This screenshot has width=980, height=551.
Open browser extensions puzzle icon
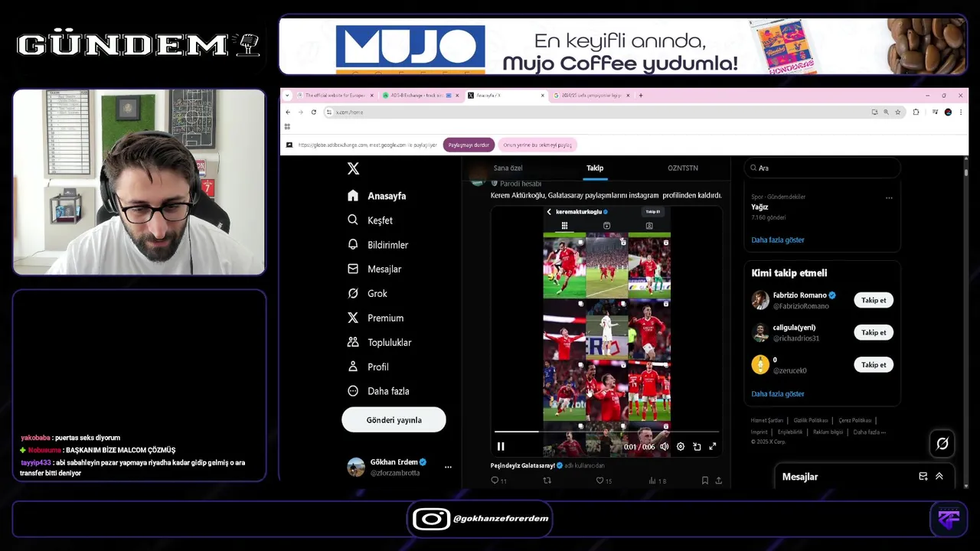pyautogui.click(x=916, y=112)
